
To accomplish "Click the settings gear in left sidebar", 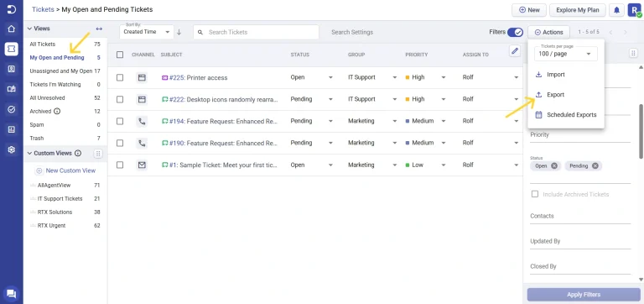I will coord(12,149).
